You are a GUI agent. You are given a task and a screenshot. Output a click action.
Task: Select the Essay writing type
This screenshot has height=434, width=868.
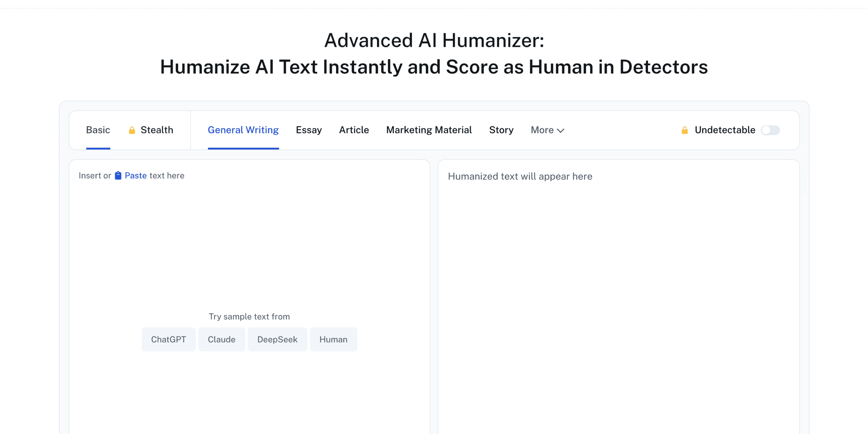click(x=309, y=130)
